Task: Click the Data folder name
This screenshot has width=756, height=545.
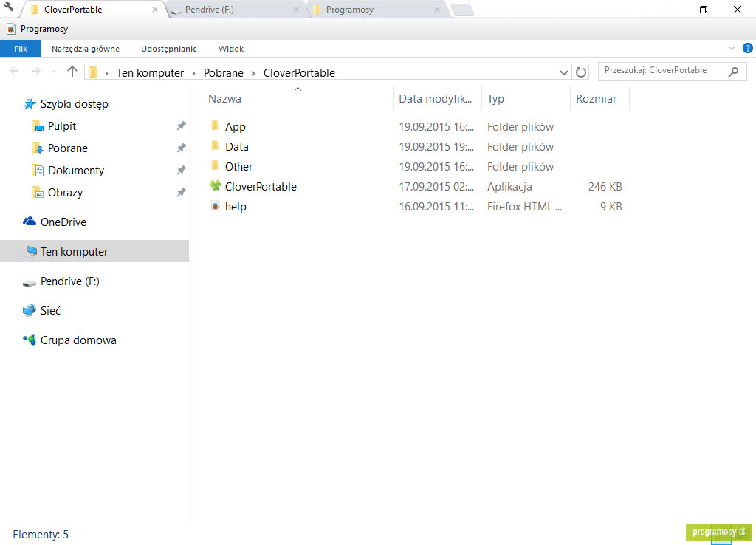Action: [237, 147]
